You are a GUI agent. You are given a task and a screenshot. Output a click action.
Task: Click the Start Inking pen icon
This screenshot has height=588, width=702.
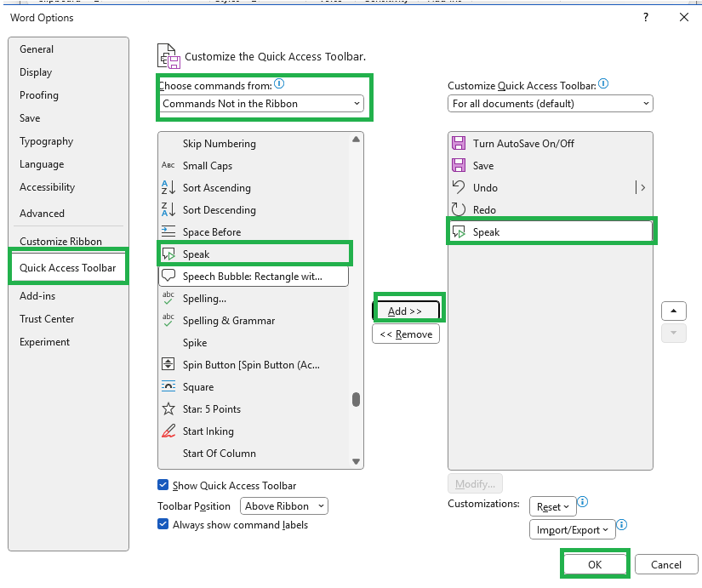(168, 431)
